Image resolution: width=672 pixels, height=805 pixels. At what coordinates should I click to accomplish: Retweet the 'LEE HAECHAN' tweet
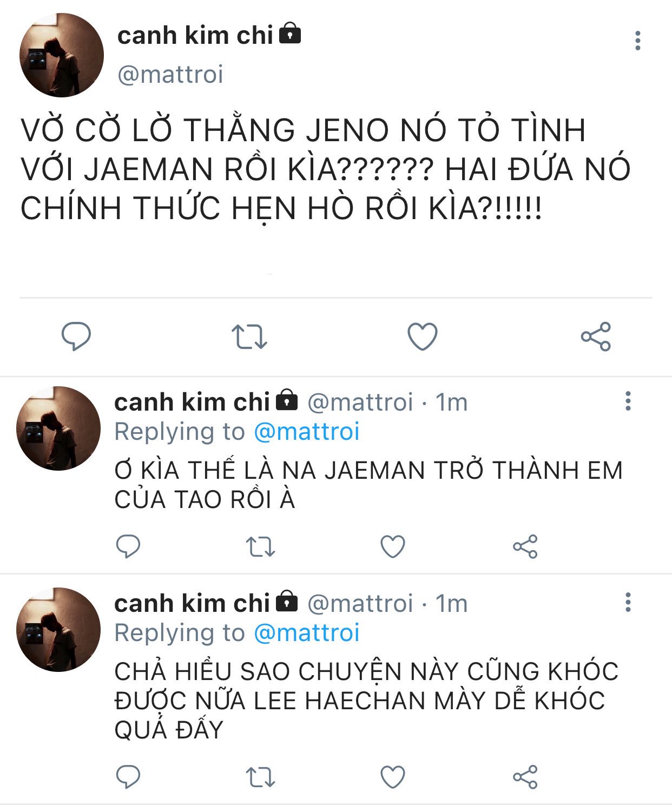pos(261,777)
